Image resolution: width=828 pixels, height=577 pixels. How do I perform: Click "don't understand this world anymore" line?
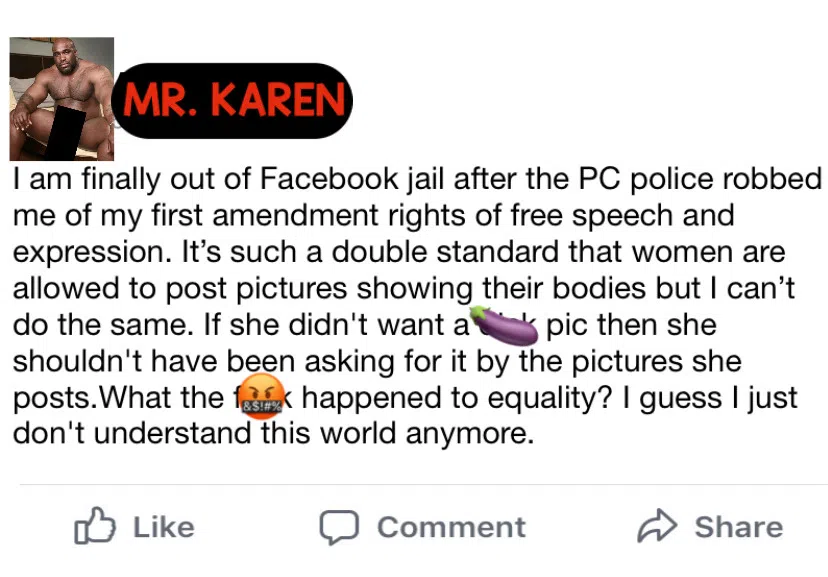pos(272,433)
